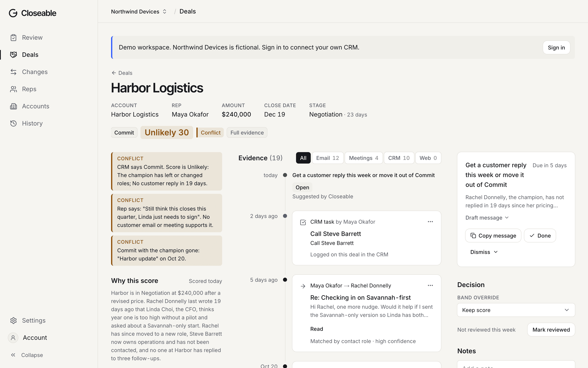The width and height of the screenshot is (588, 368).
Task: Click the outgoing email arrow icon
Action: coord(303,286)
